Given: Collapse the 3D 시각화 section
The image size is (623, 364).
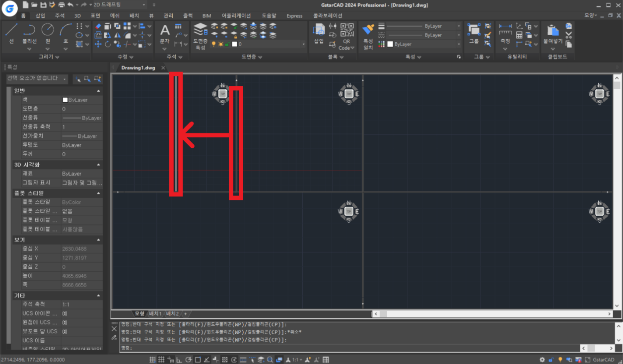Looking at the screenshot, I should tap(98, 165).
